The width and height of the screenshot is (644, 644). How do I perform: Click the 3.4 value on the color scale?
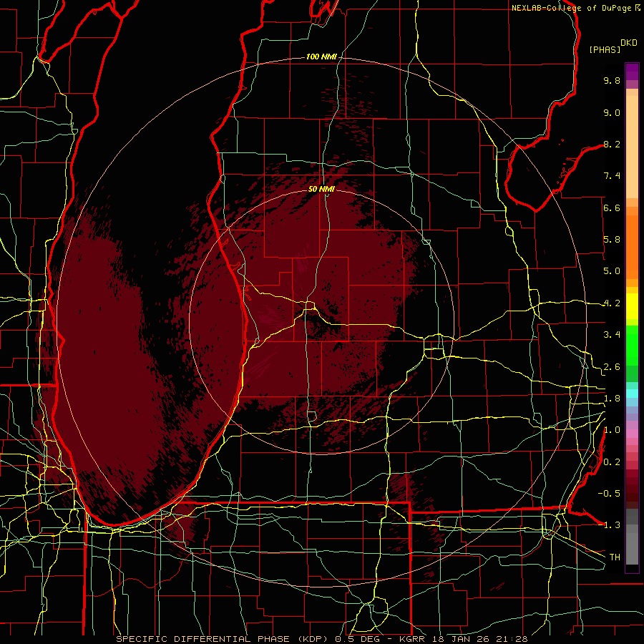tap(612, 335)
